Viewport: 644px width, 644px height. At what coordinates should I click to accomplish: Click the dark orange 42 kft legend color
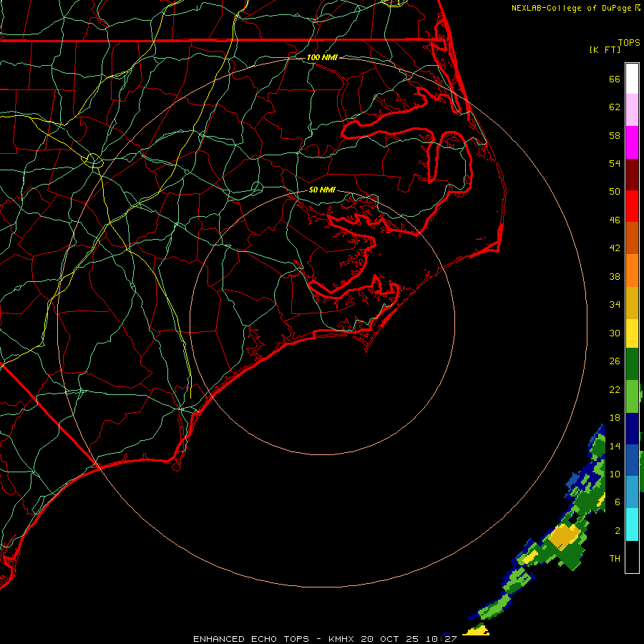[632, 238]
